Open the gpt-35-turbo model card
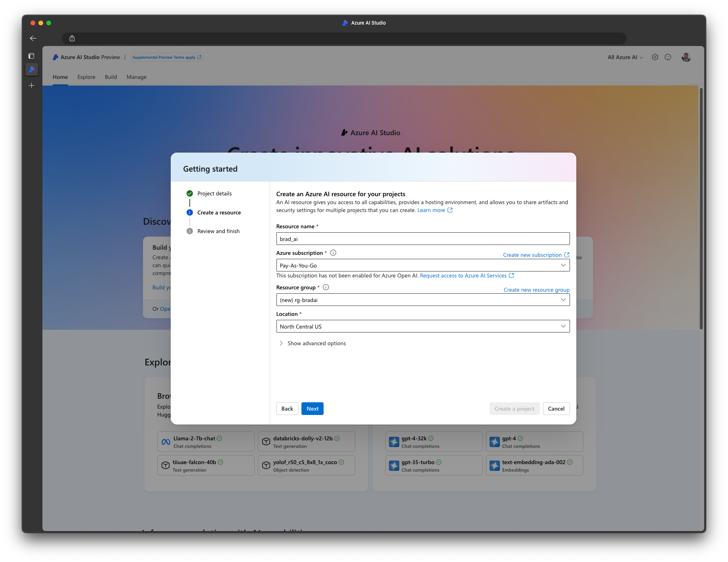 (434, 465)
